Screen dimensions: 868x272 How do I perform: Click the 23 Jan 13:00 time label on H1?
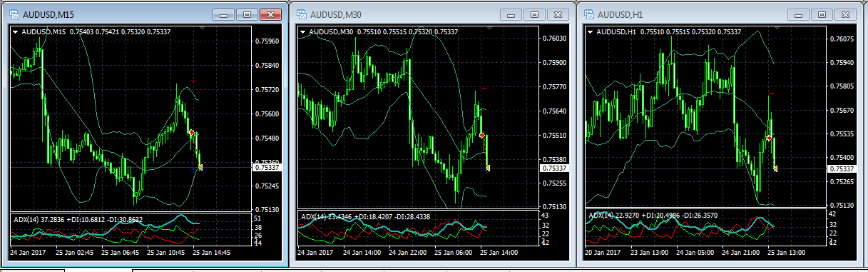[650, 253]
